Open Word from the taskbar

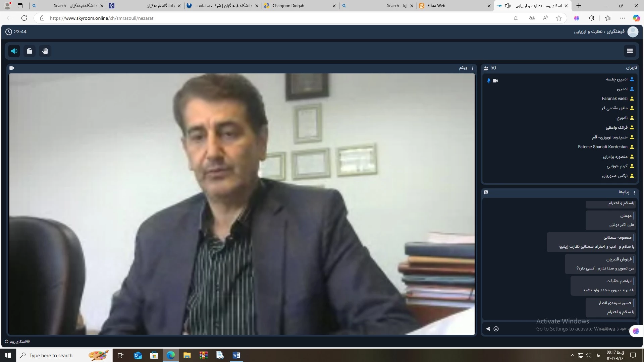tap(236, 355)
